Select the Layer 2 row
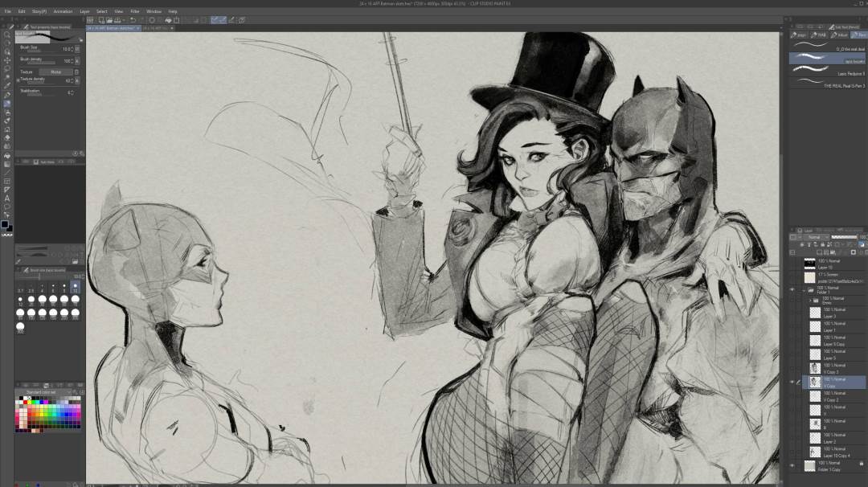The height and width of the screenshot is (487, 868). [834, 438]
